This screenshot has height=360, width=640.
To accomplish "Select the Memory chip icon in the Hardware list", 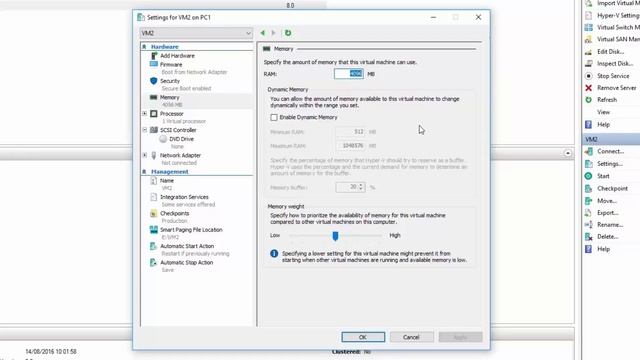I will pos(153,97).
